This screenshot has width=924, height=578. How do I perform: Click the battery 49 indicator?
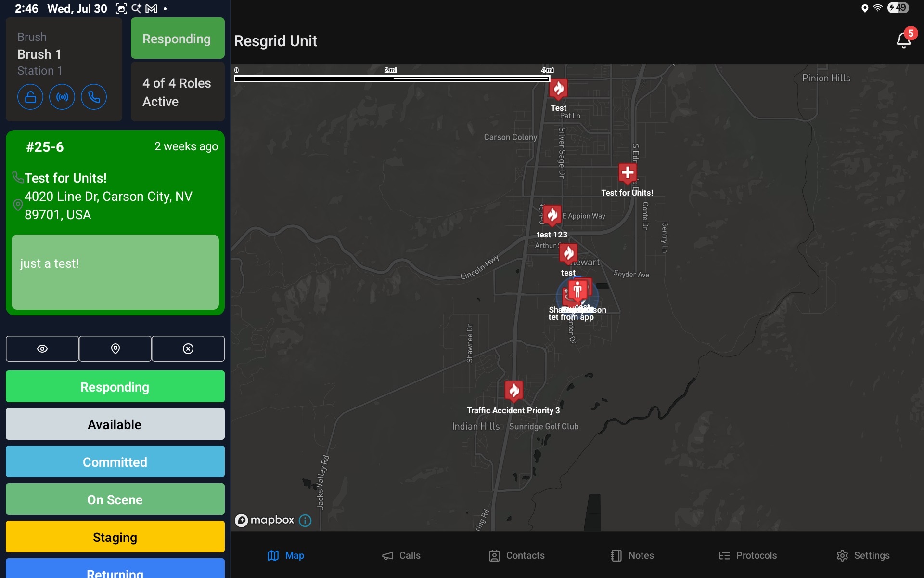click(898, 8)
